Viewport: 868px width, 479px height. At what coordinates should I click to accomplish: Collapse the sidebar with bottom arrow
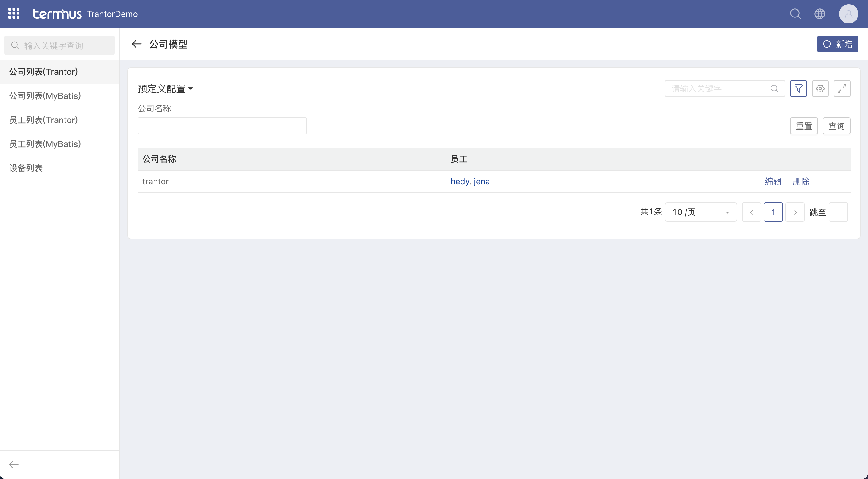14,465
